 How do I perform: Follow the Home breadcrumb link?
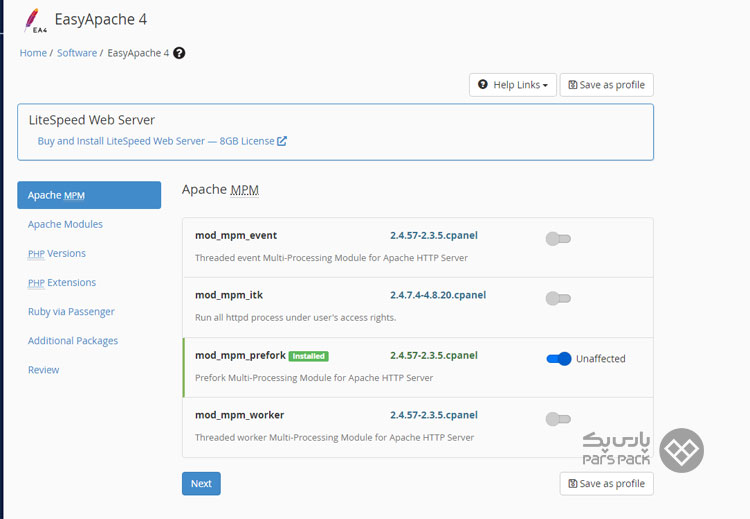click(33, 53)
